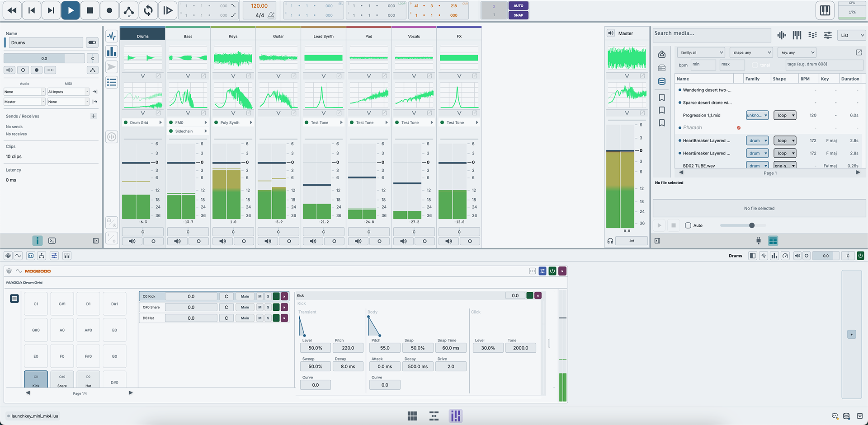Select the D0 Hat drum pad
The height and width of the screenshot is (425, 868).
coord(88,379)
